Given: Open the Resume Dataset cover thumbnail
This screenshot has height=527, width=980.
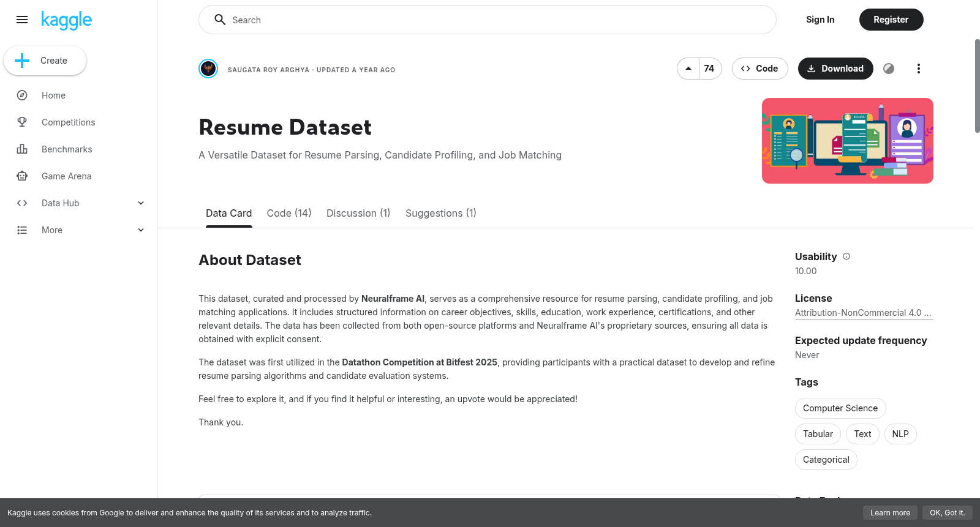Looking at the screenshot, I should point(848,141).
